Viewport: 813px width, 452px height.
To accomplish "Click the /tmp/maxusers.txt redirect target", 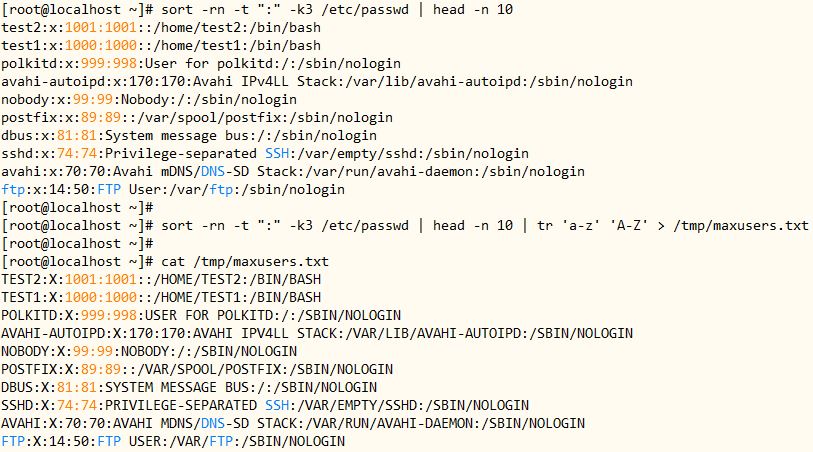I will pyautogui.click(x=741, y=225).
